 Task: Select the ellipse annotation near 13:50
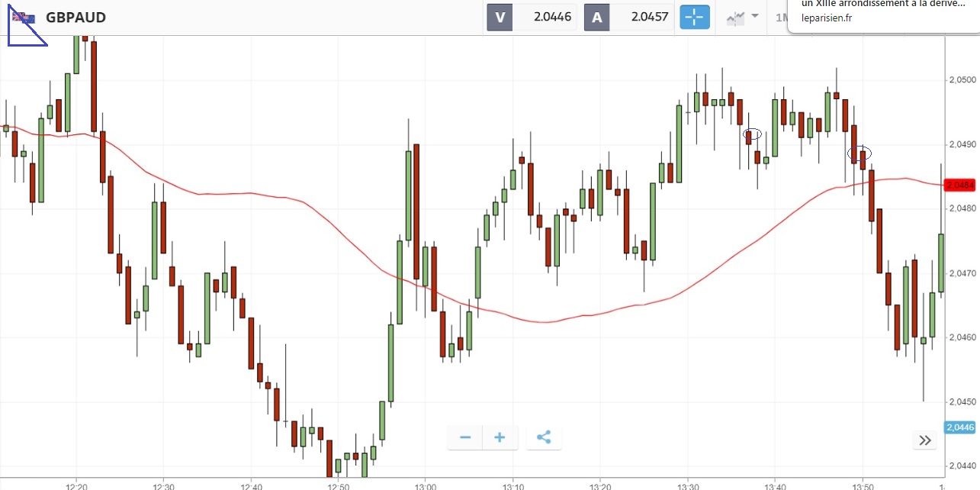pyautogui.click(x=860, y=153)
